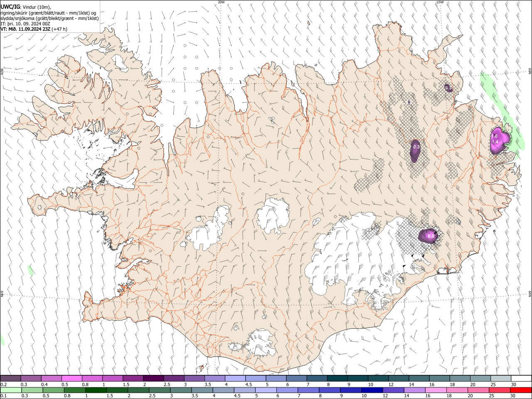Click the 'UWC/IG: Vindur (10m)' title text
532x399 pixels.
click(25, 7)
